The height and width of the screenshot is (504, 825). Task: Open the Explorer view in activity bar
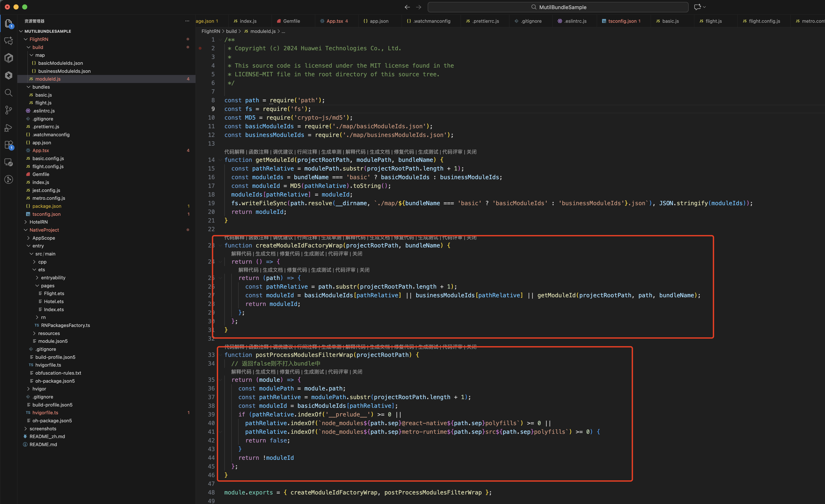(x=9, y=23)
